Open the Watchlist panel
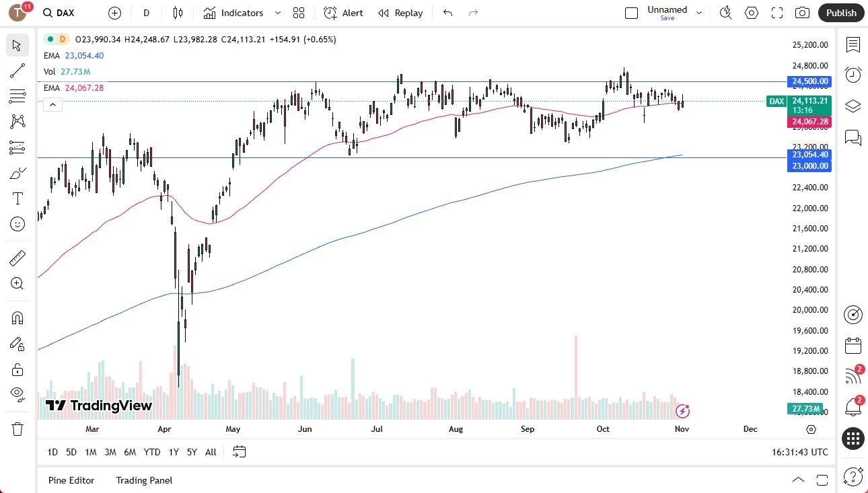868x493 pixels. tap(853, 43)
